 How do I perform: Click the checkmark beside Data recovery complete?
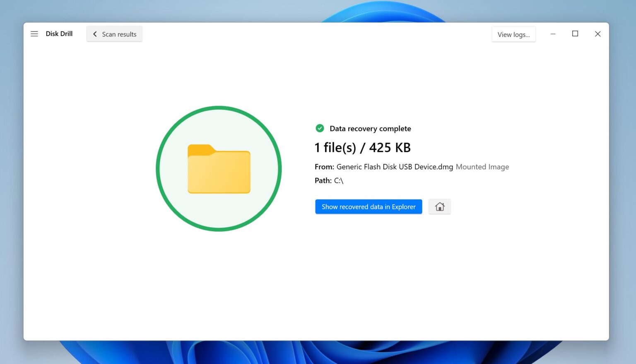point(319,128)
